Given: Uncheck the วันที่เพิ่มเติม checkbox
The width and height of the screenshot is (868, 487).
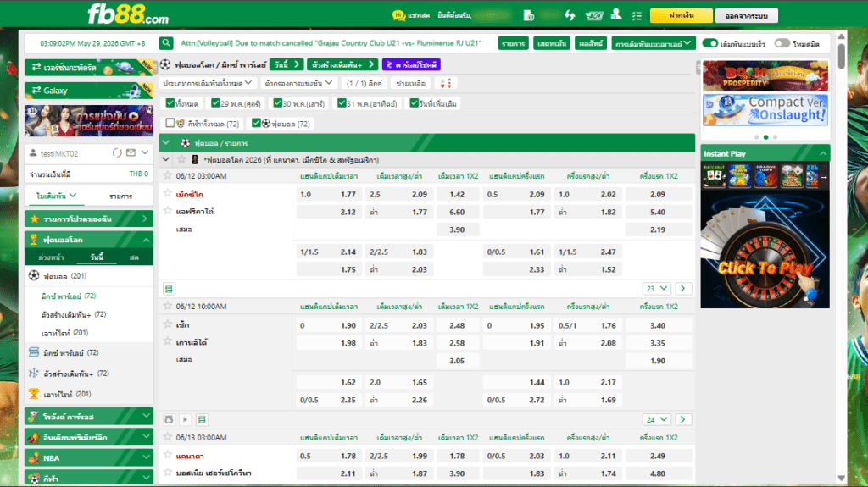Looking at the screenshot, I should click(x=414, y=103).
